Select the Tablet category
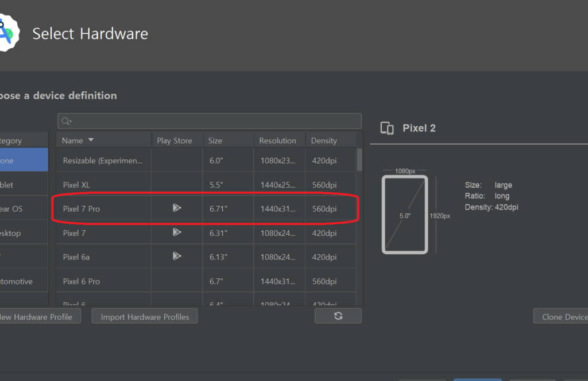 pyautogui.click(x=24, y=185)
